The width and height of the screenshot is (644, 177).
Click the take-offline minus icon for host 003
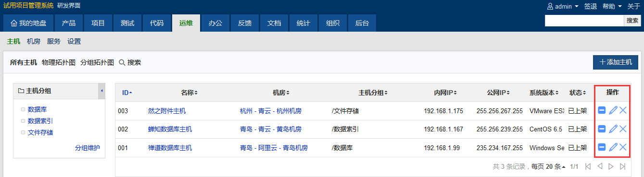click(x=602, y=111)
